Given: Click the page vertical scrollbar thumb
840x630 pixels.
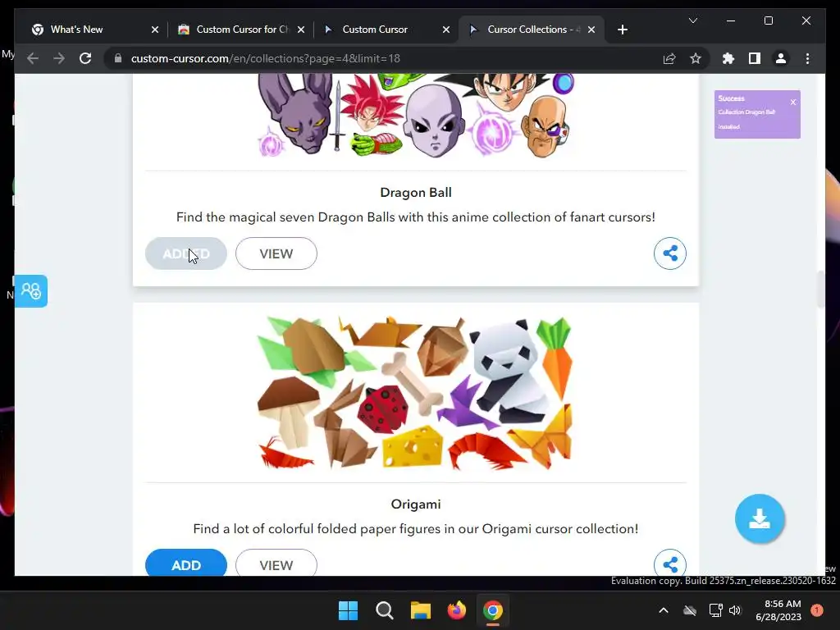Looking at the screenshot, I should [x=820, y=290].
